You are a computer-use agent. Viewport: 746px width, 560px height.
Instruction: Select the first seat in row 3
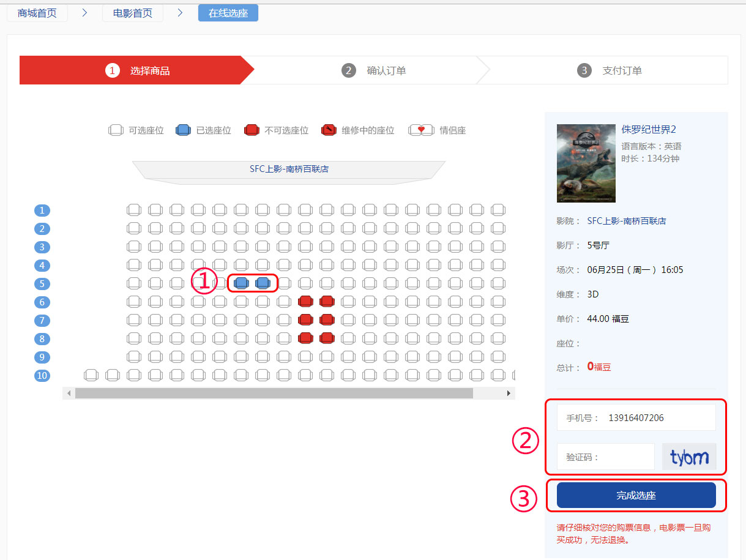click(x=133, y=247)
